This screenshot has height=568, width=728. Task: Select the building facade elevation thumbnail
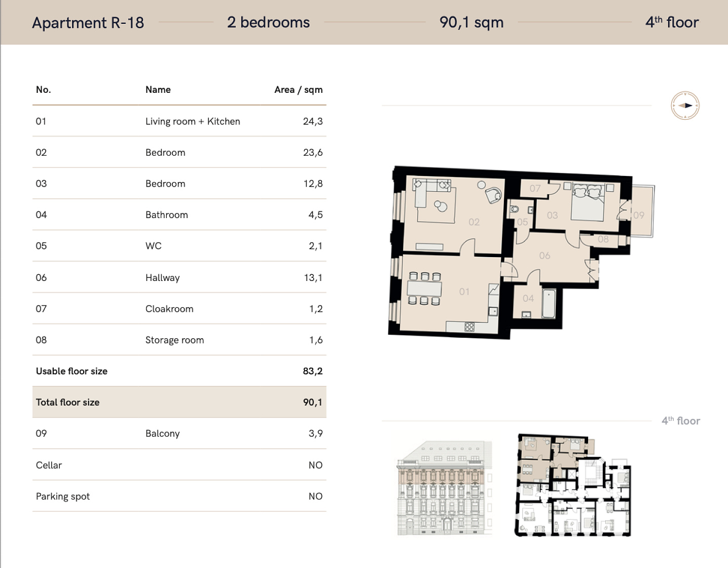tap(445, 488)
